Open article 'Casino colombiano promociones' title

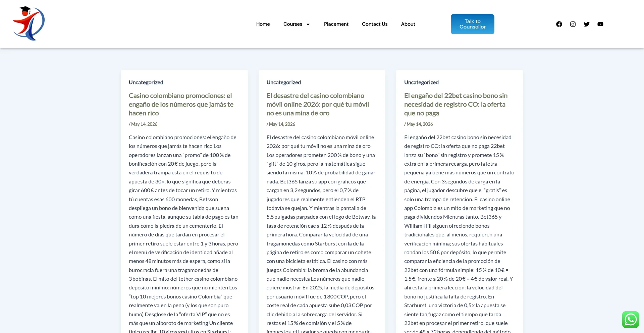pyautogui.click(x=181, y=104)
